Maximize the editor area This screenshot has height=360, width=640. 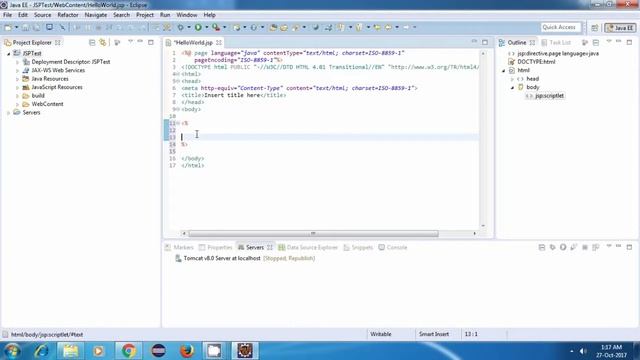coord(485,42)
